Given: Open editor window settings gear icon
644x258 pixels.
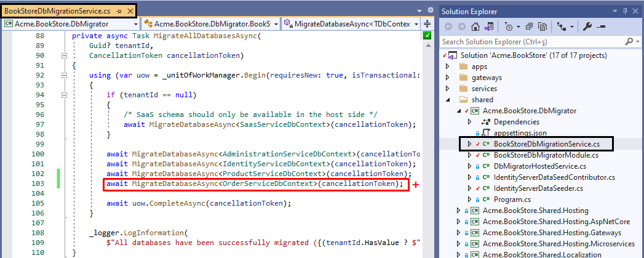Looking at the screenshot, I should point(431,10).
